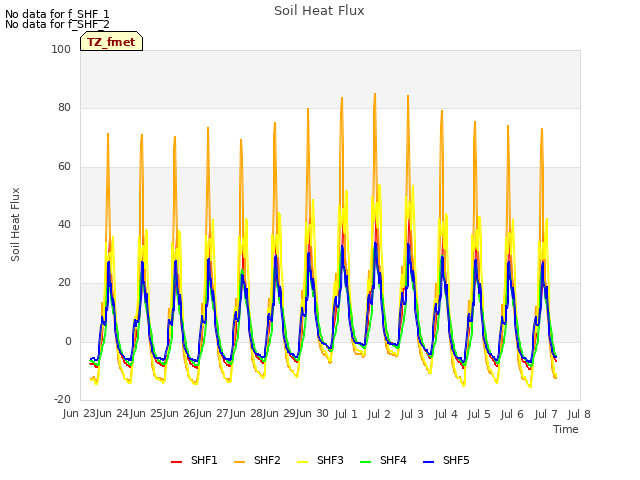Viewport: 640px width, 480px height.
Task: Click the orange SHF2 peak at Jul 1
Action: point(342,98)
